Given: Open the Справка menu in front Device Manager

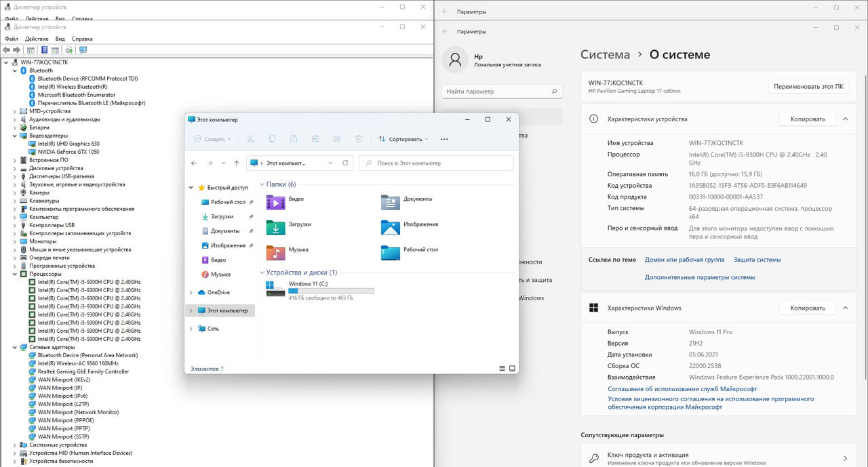Looking at the screenshot, I should (x=82, y=39).
